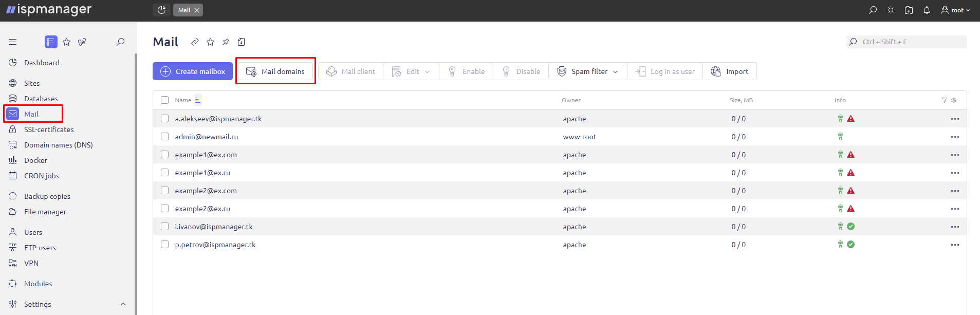Pin the Mail page with pin icon
Screen dimensions: 980x315
tap(226, 42)
